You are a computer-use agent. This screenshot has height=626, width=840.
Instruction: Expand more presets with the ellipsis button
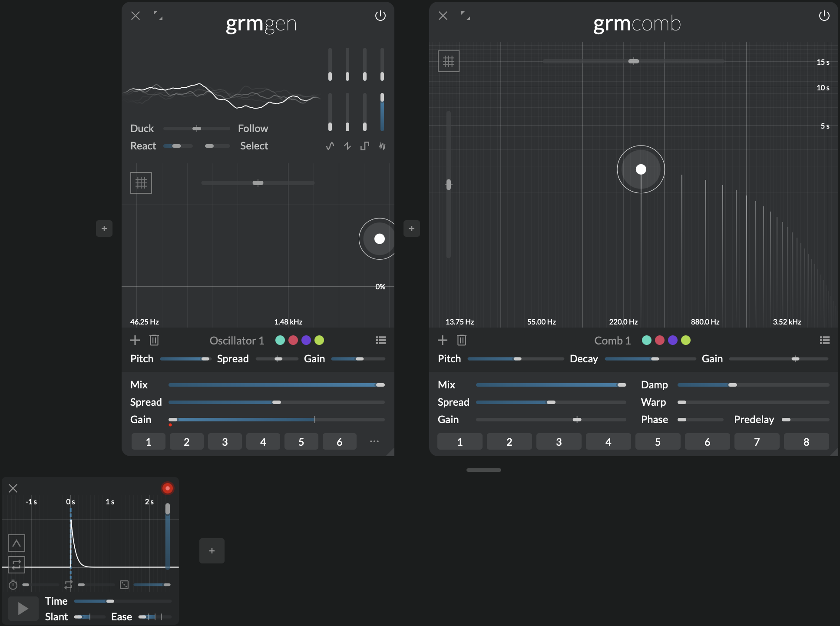374,442
